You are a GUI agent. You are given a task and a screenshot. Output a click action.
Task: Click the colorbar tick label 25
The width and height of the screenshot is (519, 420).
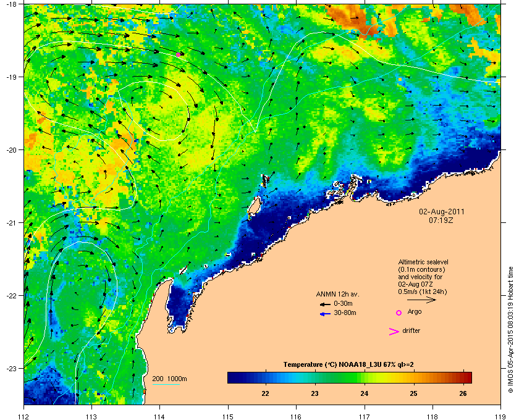414,393
